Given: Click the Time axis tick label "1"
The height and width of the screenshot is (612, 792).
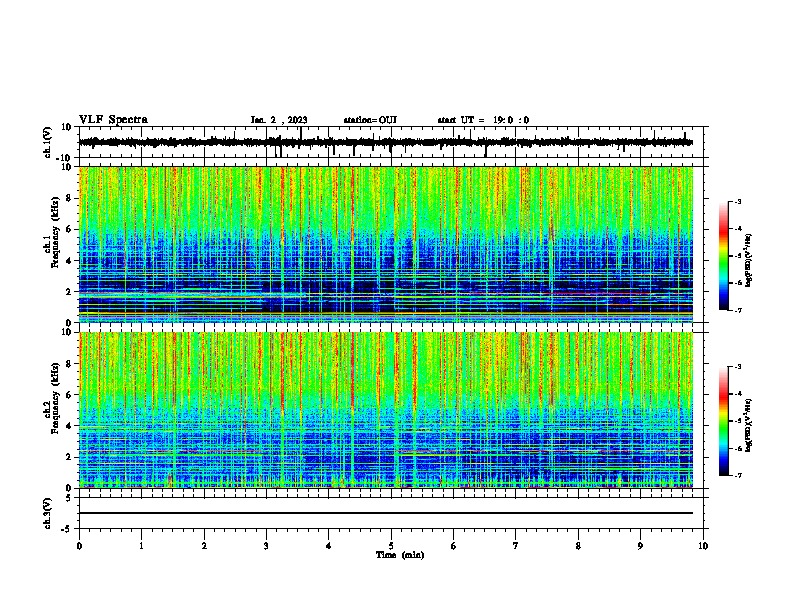Looking at the screenshot, I should 142,546.
